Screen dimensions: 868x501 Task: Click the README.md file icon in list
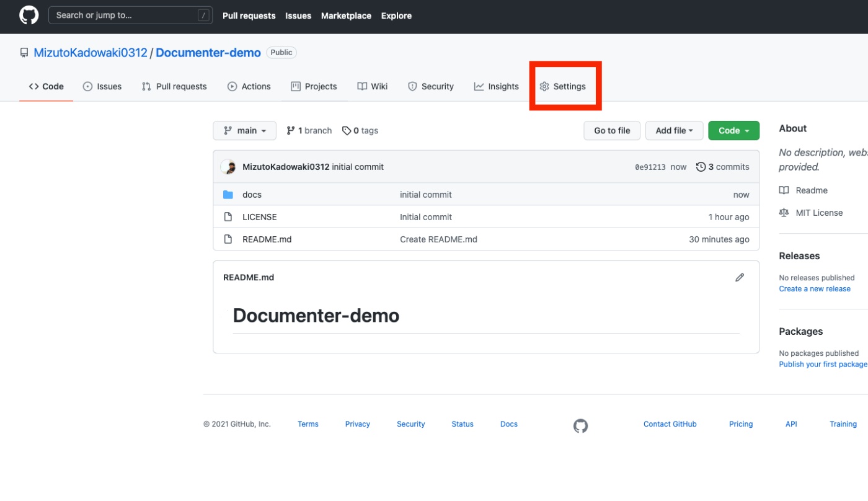coord(228,239)
